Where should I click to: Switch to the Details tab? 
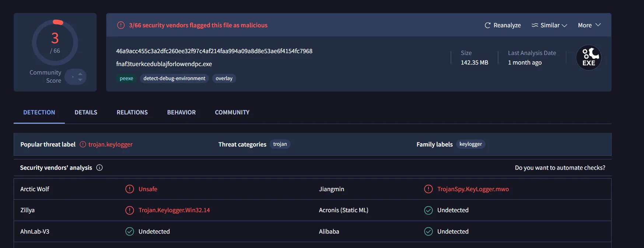point(86,113)
